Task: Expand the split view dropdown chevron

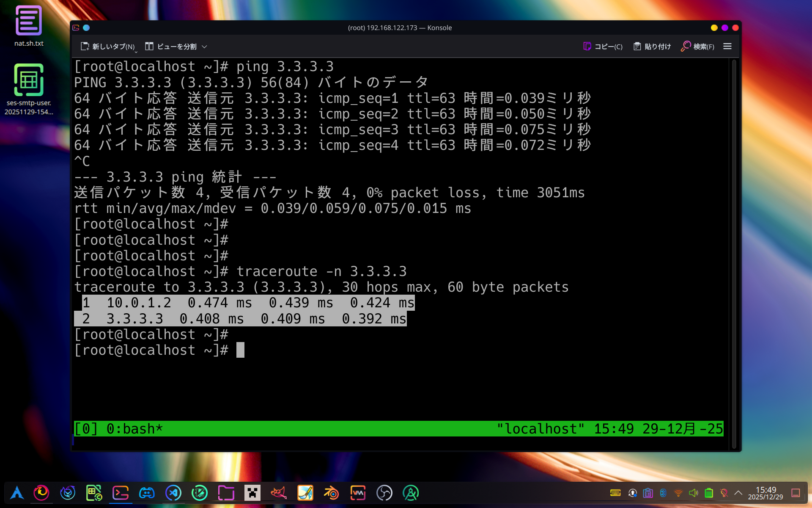Action: tap(205, 47)
